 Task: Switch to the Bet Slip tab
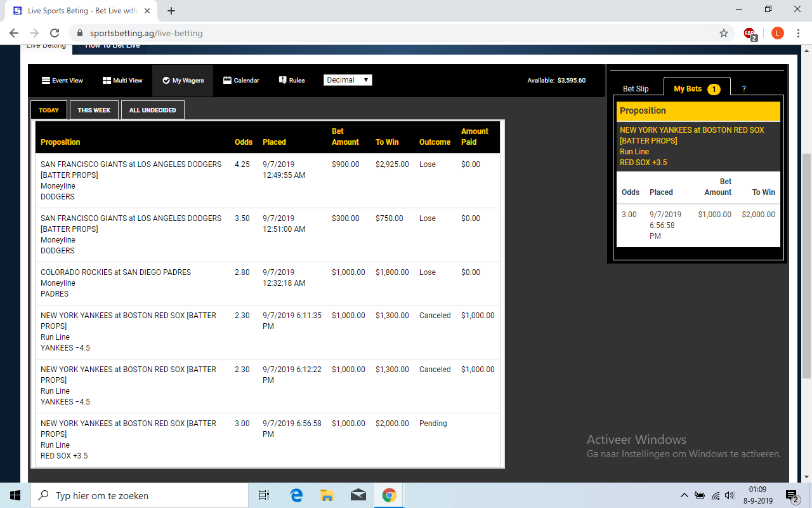(x=636, y=89)
